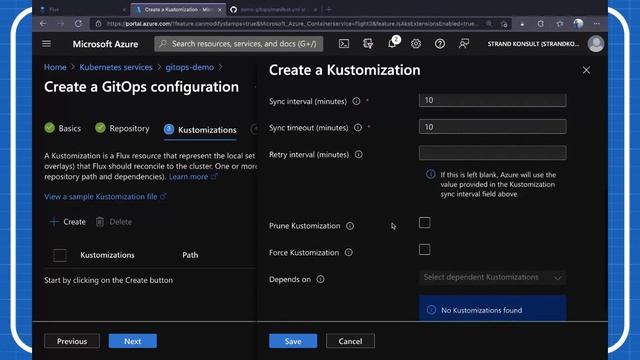The height and width of the screenshot is (360, 640).
Task: Click the Previous button
Action: (x=72, y=341)
